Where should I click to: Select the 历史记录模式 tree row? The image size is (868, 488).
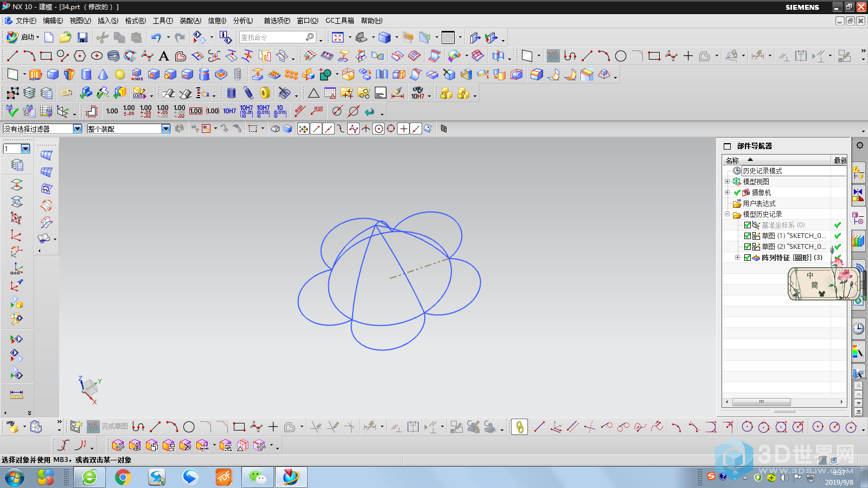click(x=784, y=171)
